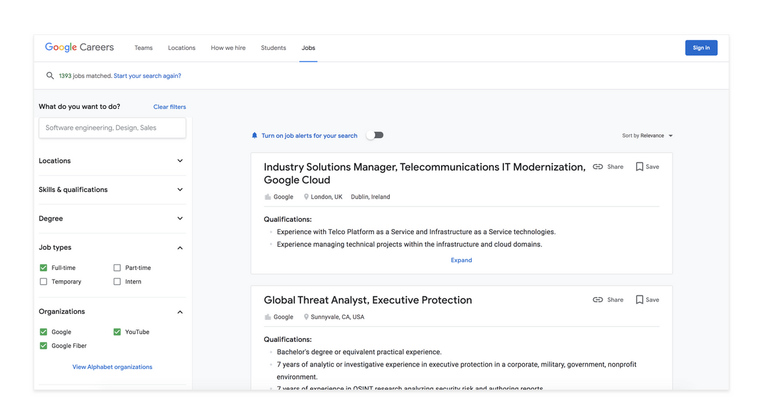Click the job alerts bell icon
The height and width of the screenshot is (399, 759).
(x=255, y=136)
